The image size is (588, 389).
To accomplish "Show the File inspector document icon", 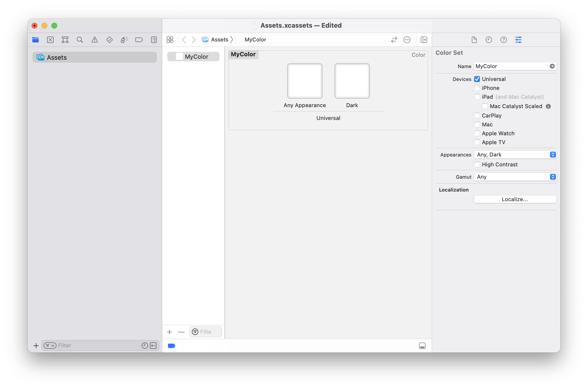I will pos(474,40).
